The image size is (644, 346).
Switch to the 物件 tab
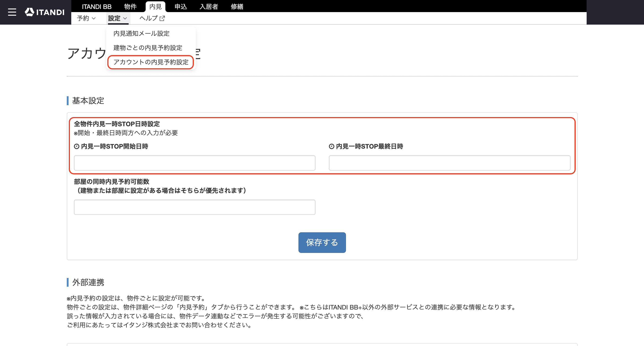pyautogui.click(x=130, y=6)
